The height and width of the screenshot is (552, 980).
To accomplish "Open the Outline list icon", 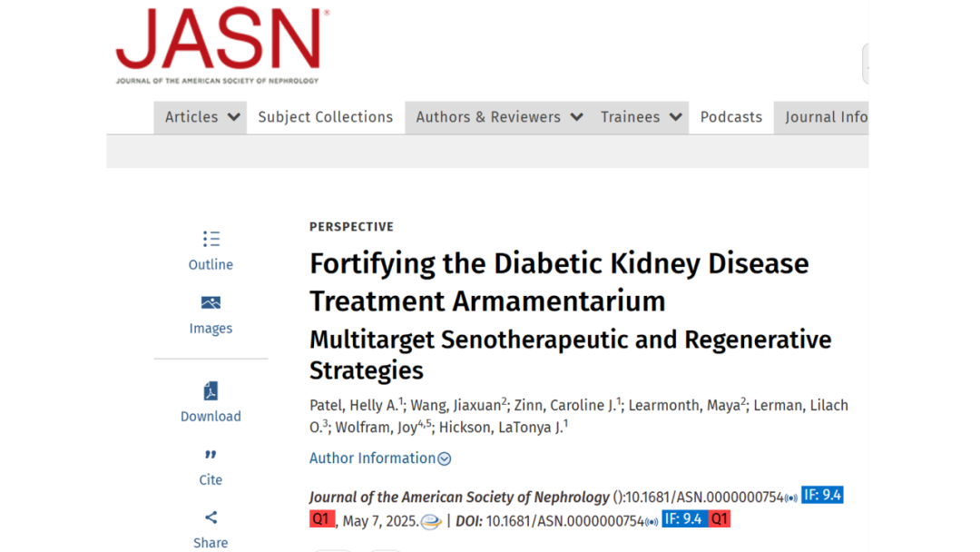I will tap(211, 239).
